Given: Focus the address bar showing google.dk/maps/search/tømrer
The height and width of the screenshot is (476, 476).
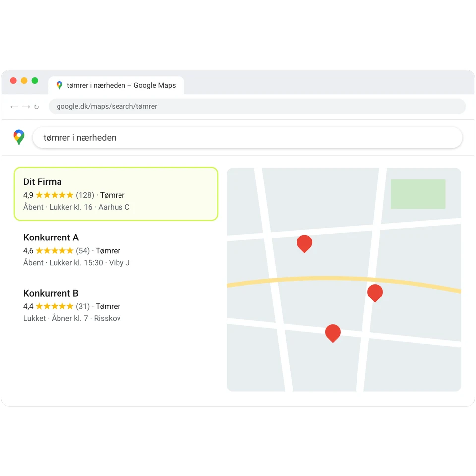Looking at the screenshot, I should 257,106.
